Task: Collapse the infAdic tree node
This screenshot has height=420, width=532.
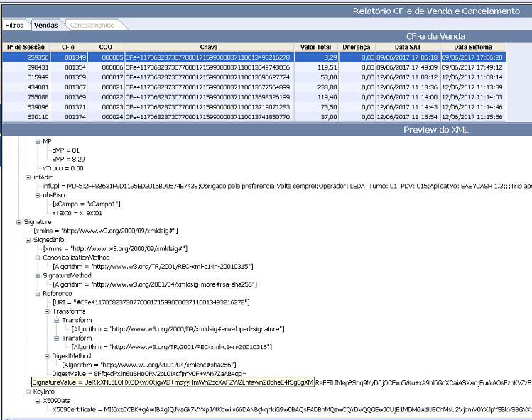Action: (28, 177)
